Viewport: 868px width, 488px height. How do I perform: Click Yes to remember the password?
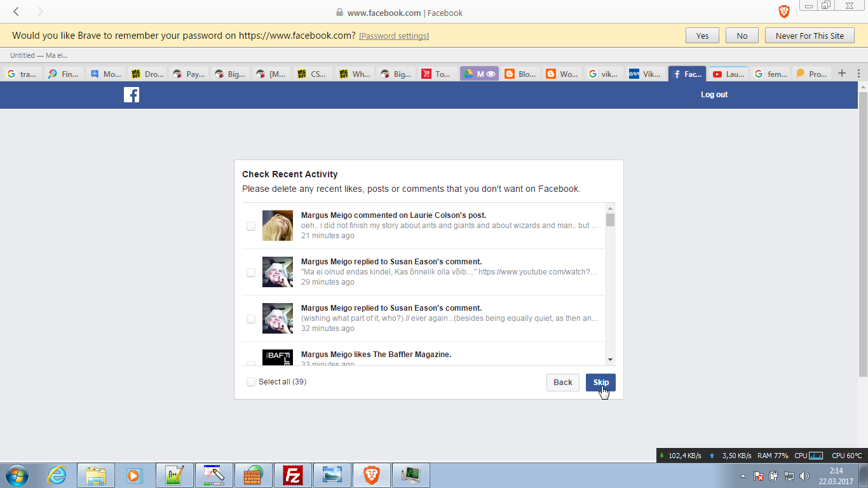702,36
